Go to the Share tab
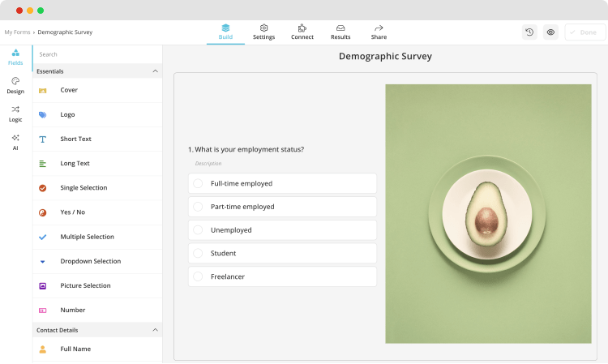Viewport: 608px width, 364px height. [x=379, y=32]
